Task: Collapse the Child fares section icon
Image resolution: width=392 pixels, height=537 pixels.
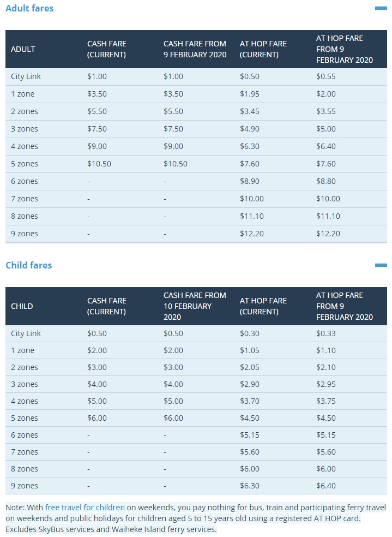Action: [381, 265]
